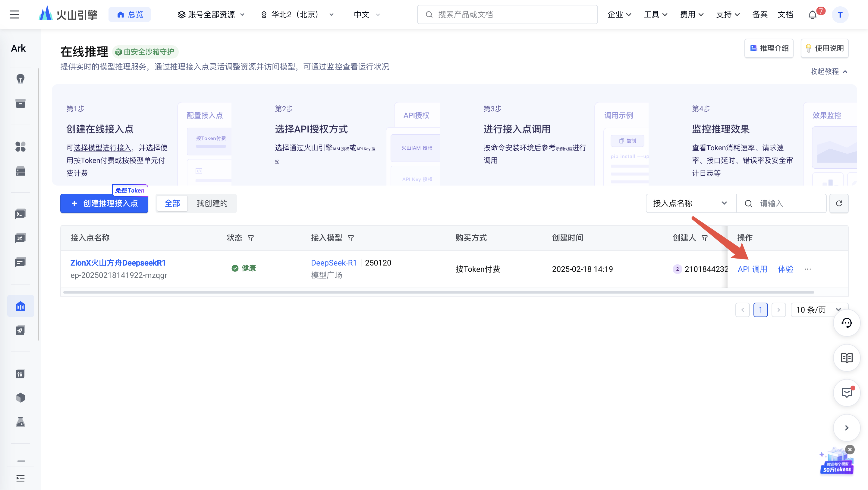Filter the 状态 column

click(x=251, y=238)
